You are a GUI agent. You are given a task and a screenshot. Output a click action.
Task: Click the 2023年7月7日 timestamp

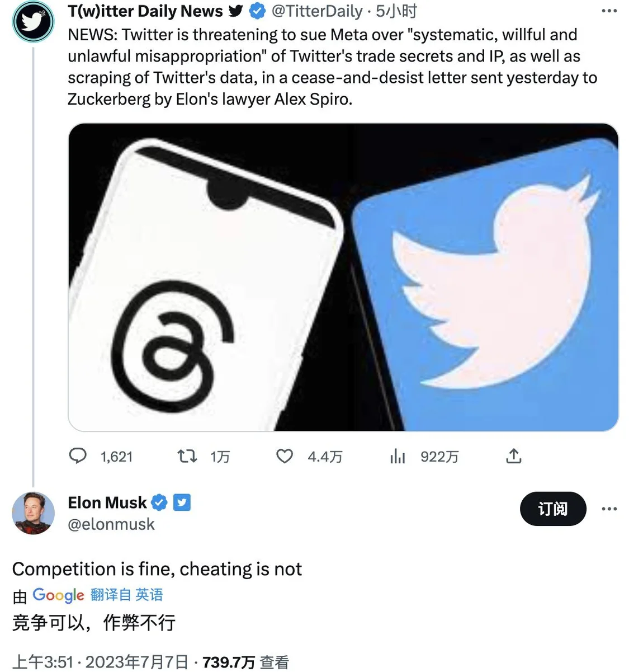tap(136, 662)
